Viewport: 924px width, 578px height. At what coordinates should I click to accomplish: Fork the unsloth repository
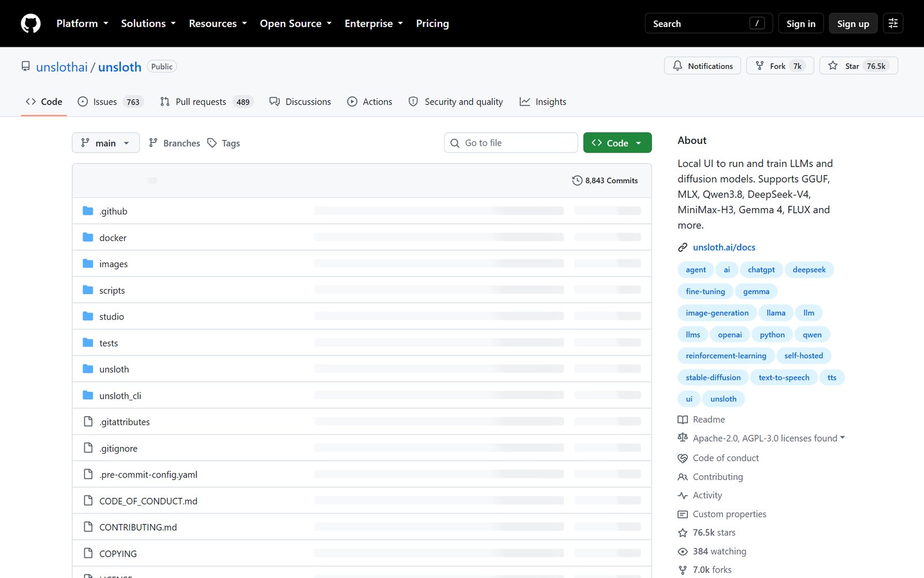coord(780,66)
